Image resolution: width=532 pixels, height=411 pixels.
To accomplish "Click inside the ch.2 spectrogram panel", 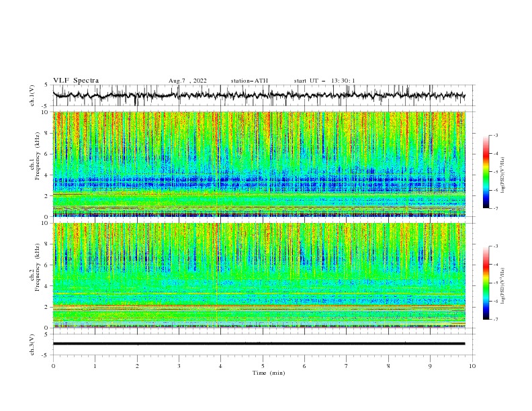I will pos(259,275).
